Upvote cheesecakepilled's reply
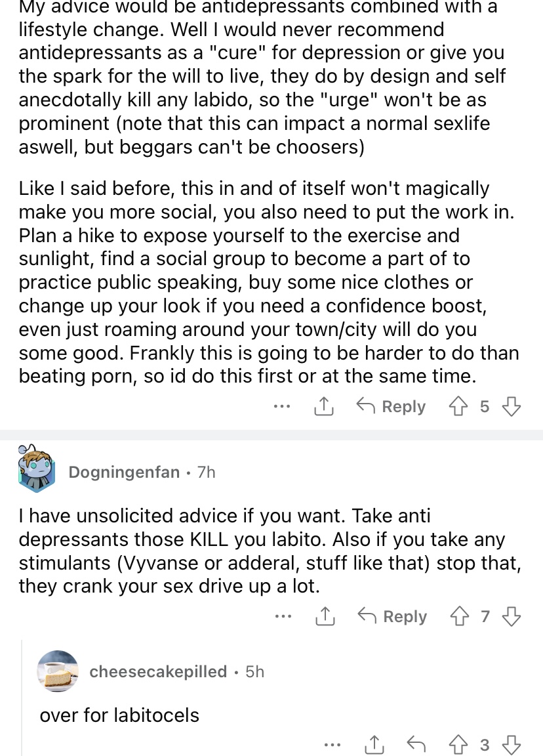 (458, 744)
